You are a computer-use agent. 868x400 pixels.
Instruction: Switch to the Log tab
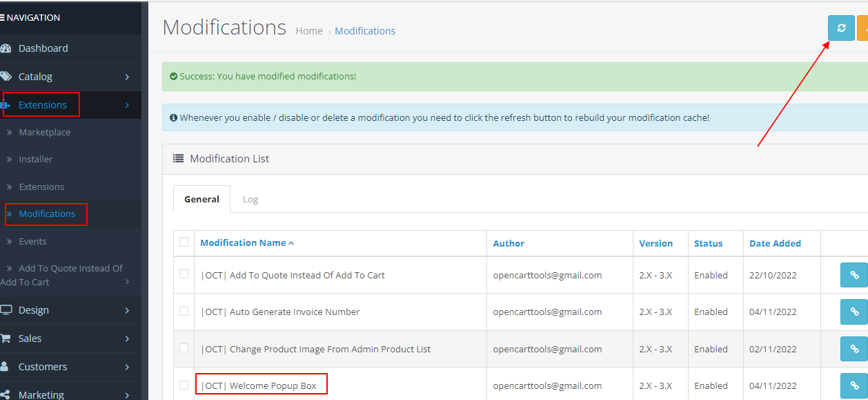[250, 199]
